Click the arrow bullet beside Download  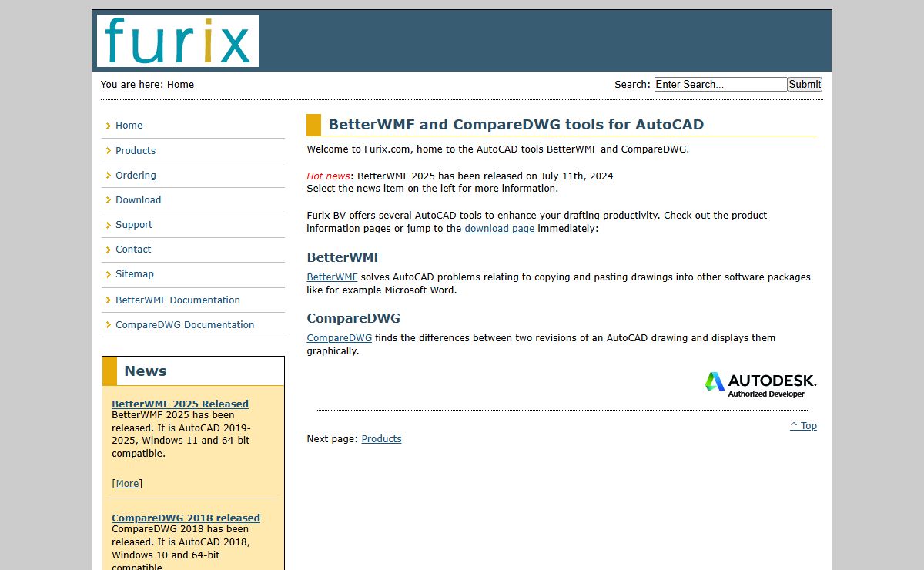(109, 199)
